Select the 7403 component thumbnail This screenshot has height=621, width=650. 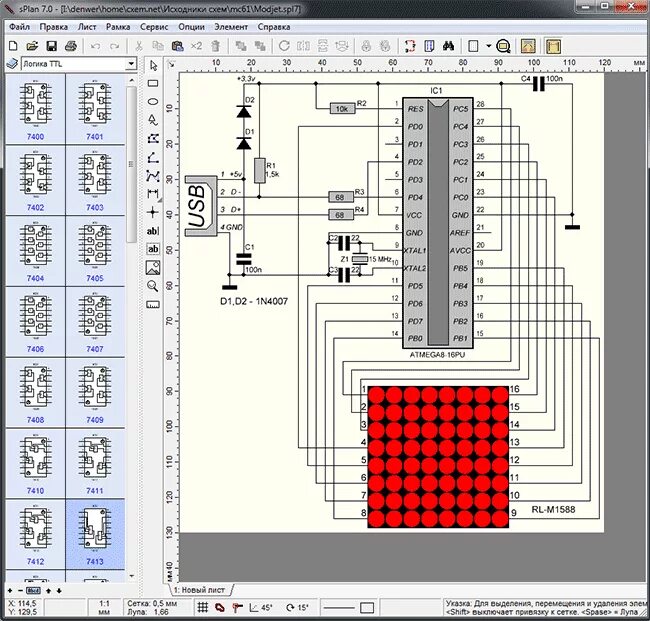click(95, 181)
